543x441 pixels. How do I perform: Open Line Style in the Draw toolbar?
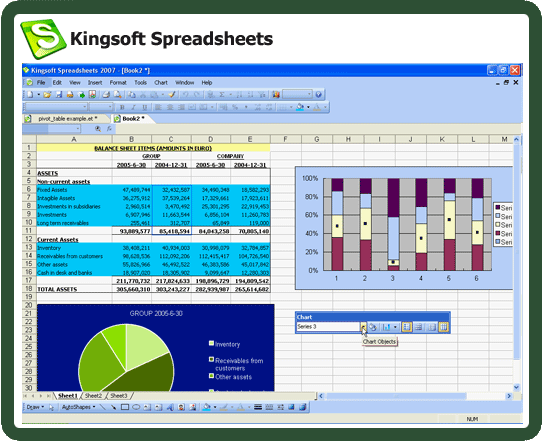[x=258, y=407]
